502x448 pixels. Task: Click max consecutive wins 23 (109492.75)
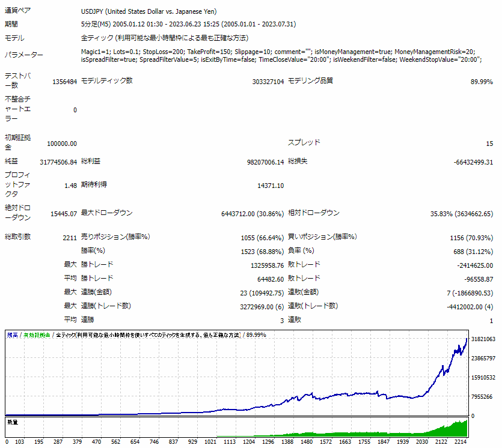pyautogui.click(x=262, y=293)
